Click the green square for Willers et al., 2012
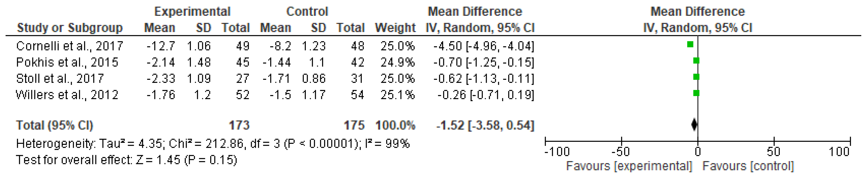868x177 pixels. (696, 93)
